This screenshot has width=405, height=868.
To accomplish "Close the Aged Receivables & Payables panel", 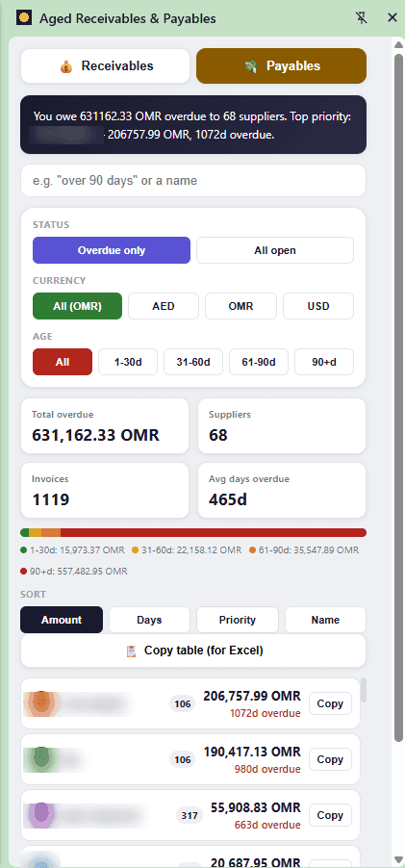I will pyautogui.click(x=392, y=17).
